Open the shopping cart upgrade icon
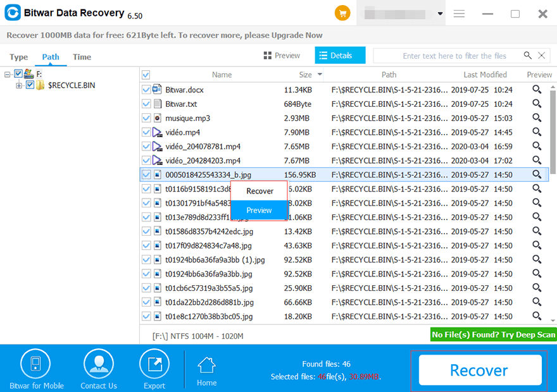The image size is (557, 392). [342, 13]
